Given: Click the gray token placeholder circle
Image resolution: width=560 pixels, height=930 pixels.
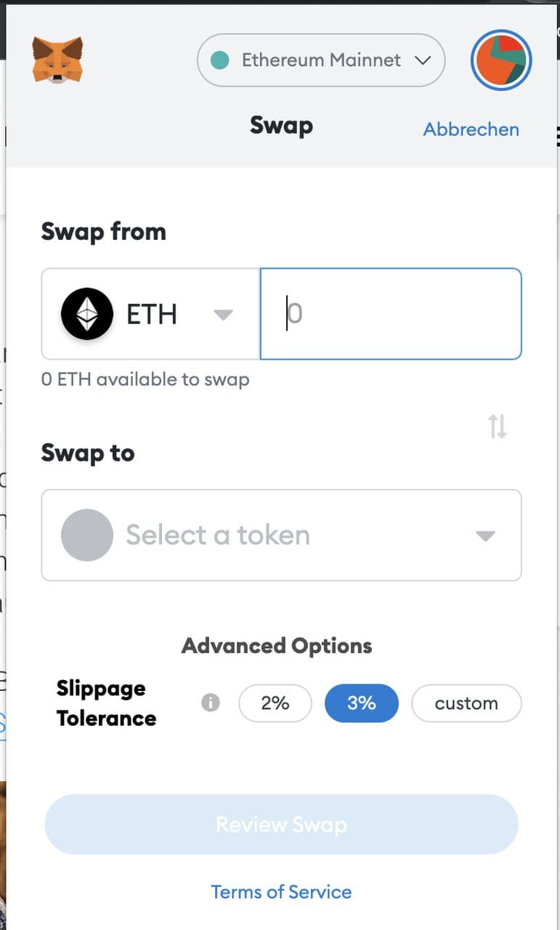Looking at the screenshot, I should (x=87, y=535).
